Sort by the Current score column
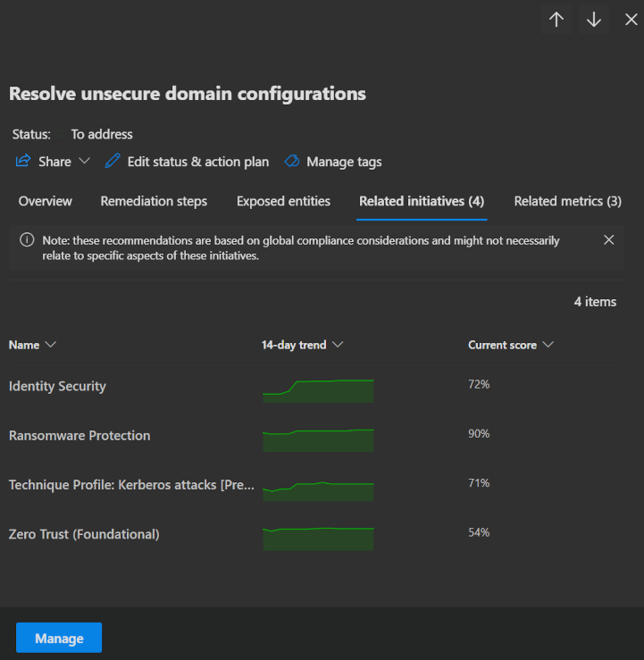Image resolution: width=644 pixels, height=660 pixels. pyautogui.click(x=511, y=345)
